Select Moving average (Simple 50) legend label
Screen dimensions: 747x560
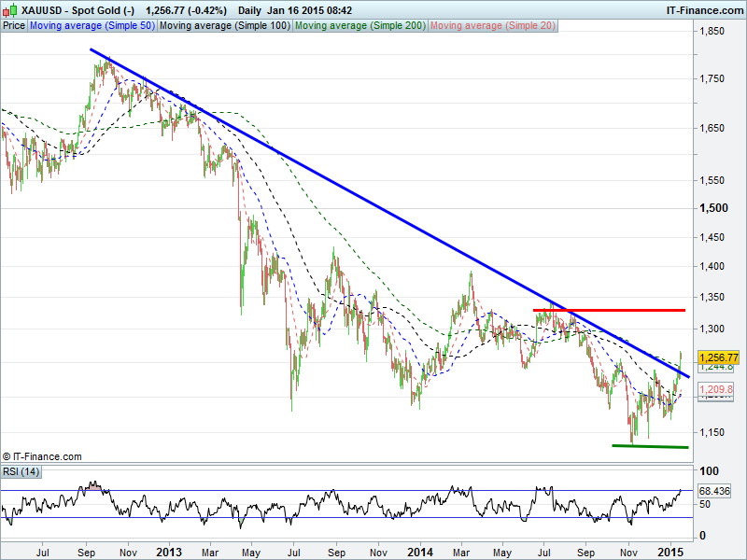92,26
